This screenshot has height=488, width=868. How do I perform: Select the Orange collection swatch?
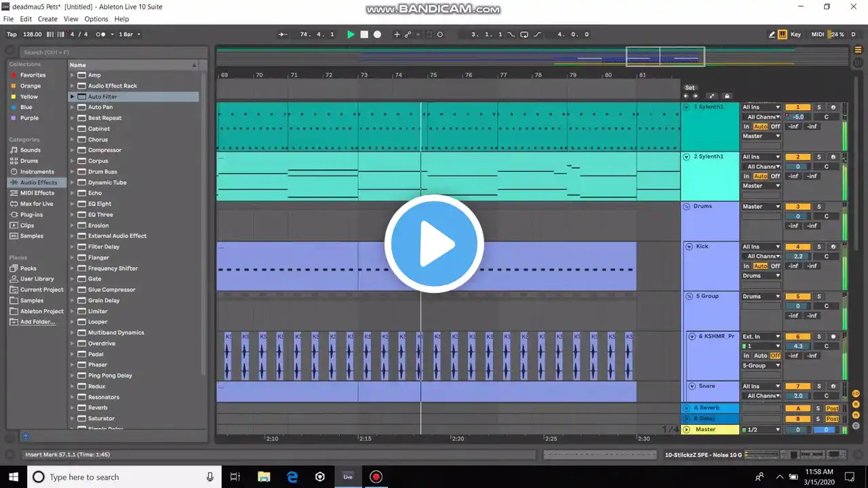tap(13, 86)
